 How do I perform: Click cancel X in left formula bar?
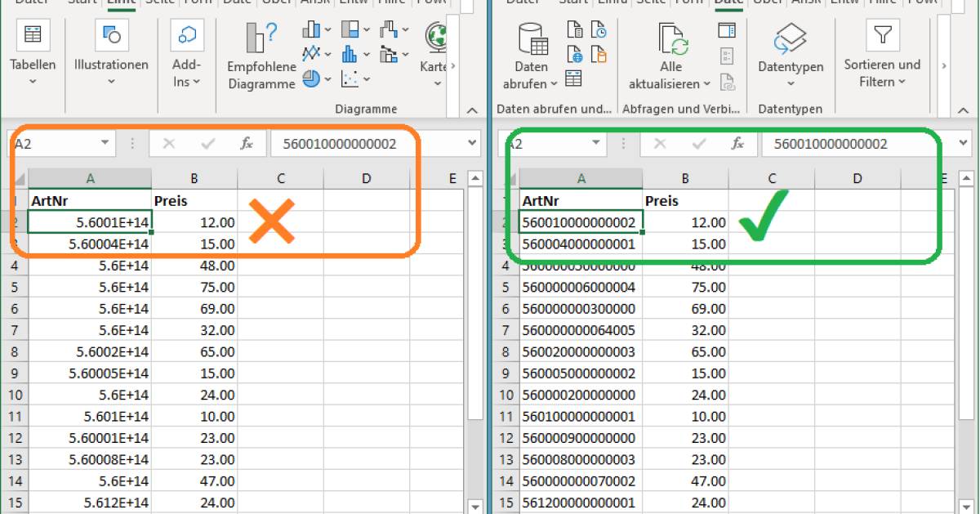coord(169,144)
